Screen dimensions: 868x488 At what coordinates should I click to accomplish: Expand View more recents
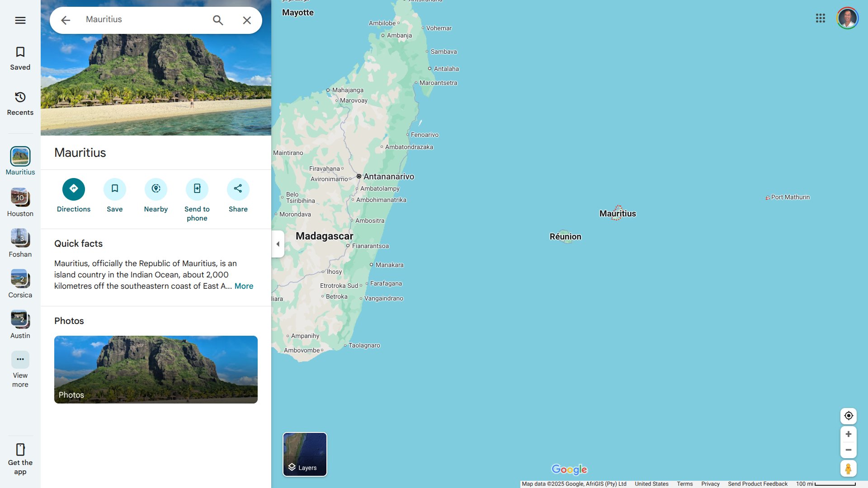[x=20, y=360]
